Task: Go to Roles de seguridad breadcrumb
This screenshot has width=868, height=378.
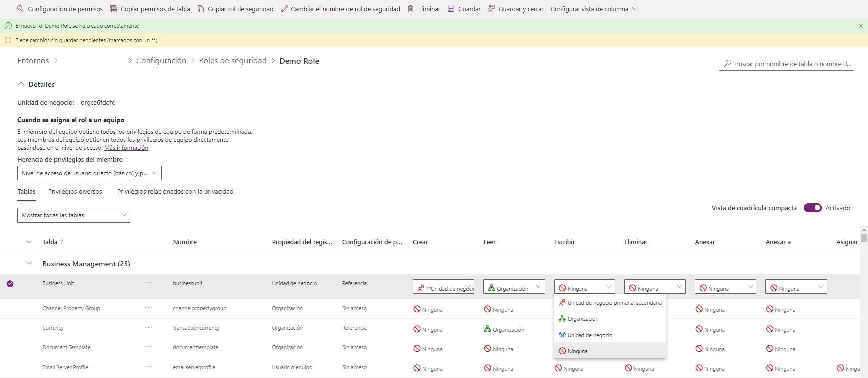Action: (x=232, y=61)
